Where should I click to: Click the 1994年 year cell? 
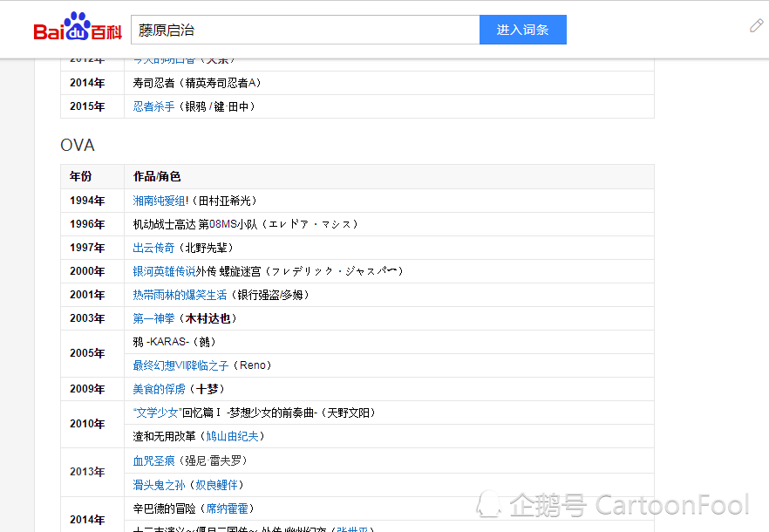click(x=92, y=201)
